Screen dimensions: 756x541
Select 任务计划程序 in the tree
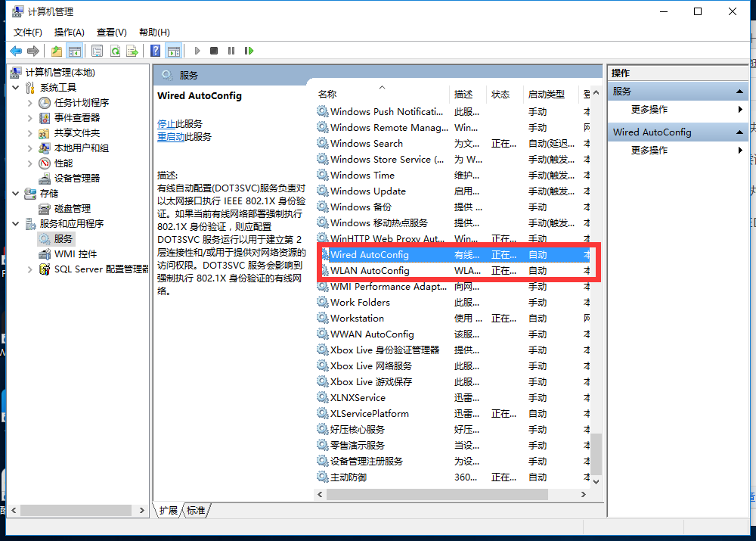(82, 103)
